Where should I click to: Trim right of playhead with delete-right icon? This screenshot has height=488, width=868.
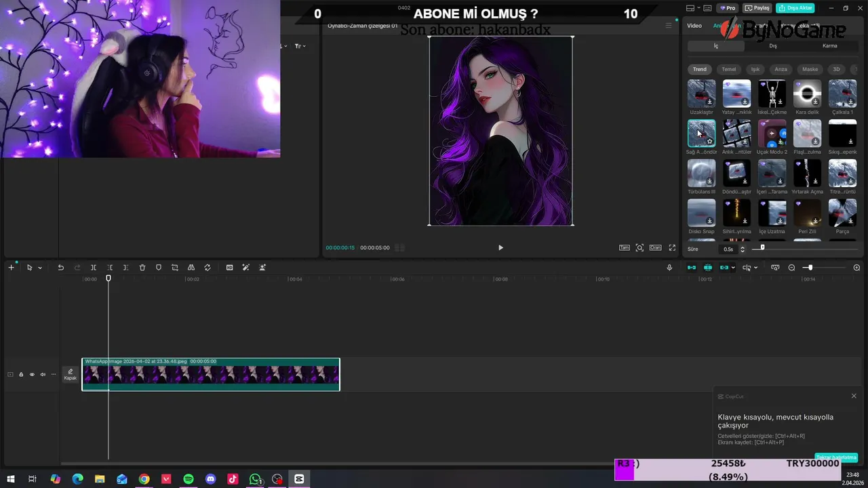pyautogui.click(x=125, y=268)
